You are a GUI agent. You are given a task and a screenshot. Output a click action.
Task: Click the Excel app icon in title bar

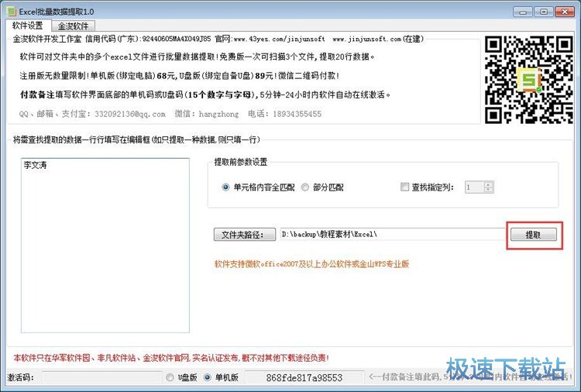click(x=12, y=12)
